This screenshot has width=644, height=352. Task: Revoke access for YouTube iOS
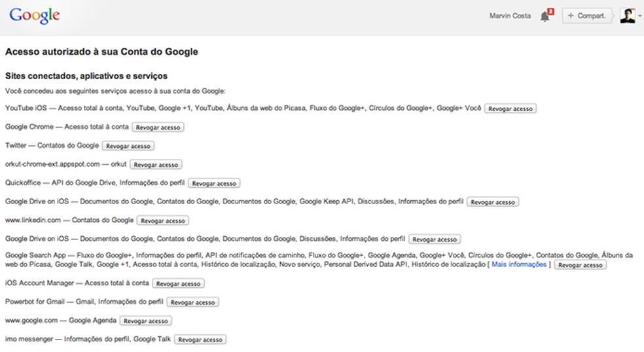tap(510, 109)
